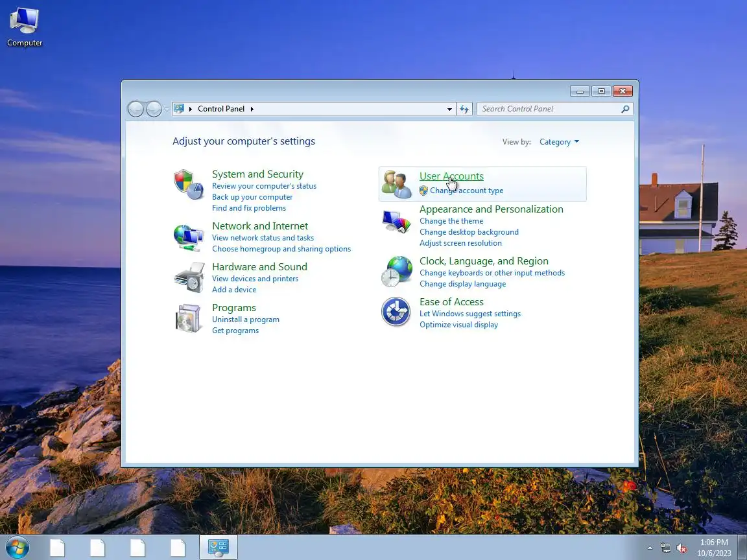Click Get programs link
This screenshot has height=560, width=747.
[235, 331]
